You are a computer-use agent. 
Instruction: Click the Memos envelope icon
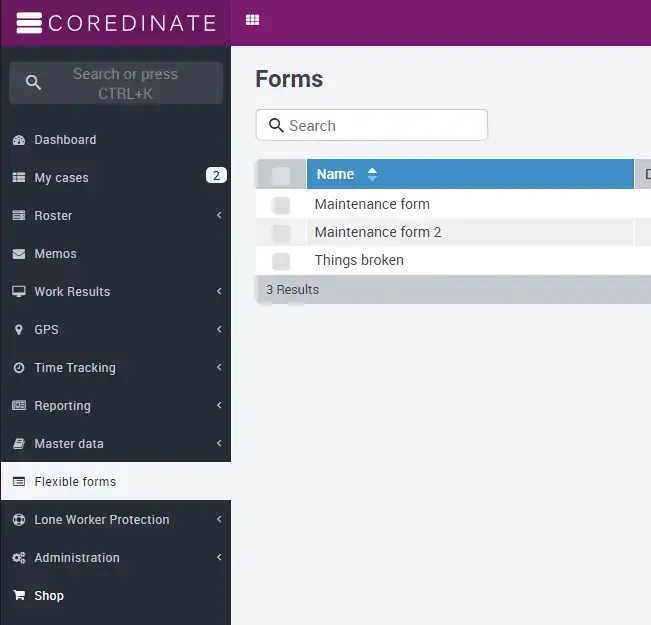[x=19, y=254]
